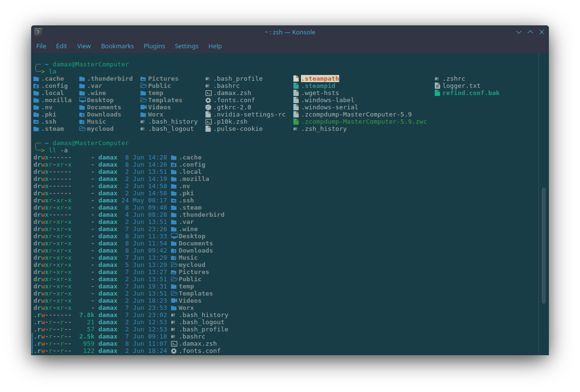This screenshot has height=392, width=580.
Task: Click the vertical scrollbar handle
Action: click(544, 245)
